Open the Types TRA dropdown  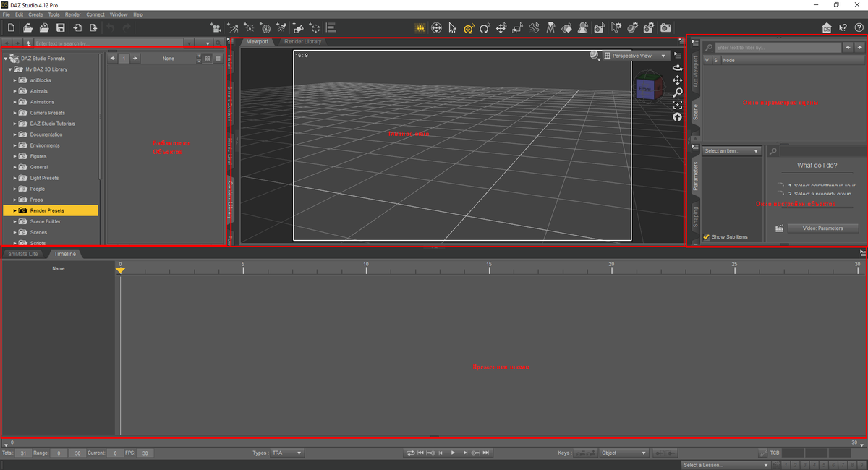point(286,453)
